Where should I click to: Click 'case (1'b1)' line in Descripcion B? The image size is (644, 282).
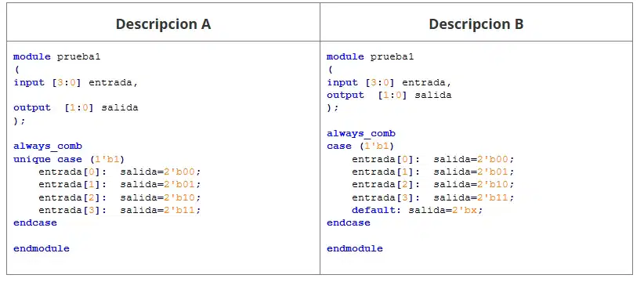[x=360, y=146]
